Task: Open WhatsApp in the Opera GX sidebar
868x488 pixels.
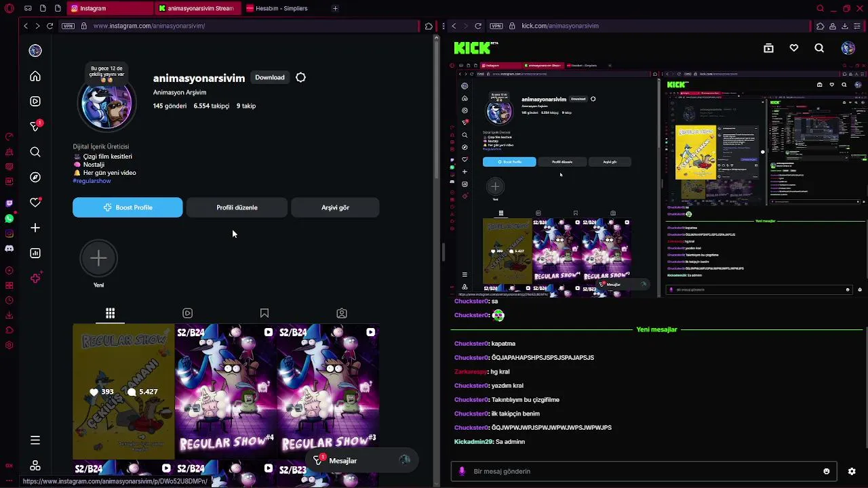Action: coord(9,218)
